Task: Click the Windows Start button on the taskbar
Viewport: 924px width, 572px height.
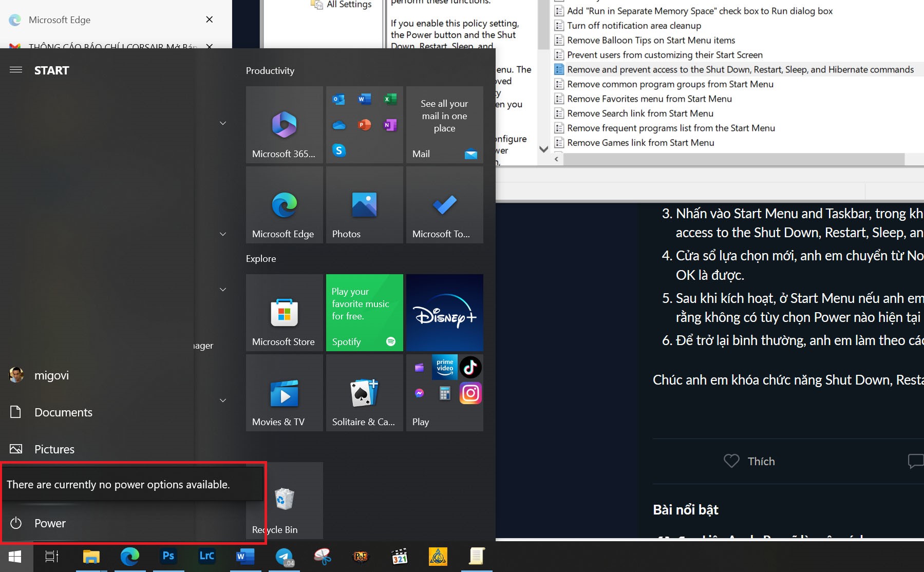Action: [x=15, y=557]
